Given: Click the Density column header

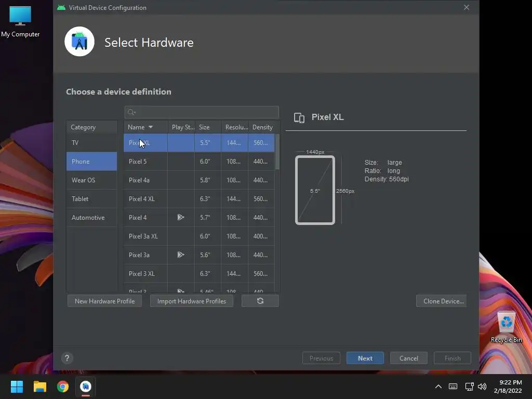Looking at the screenshot, I should [x=262, y=127].
